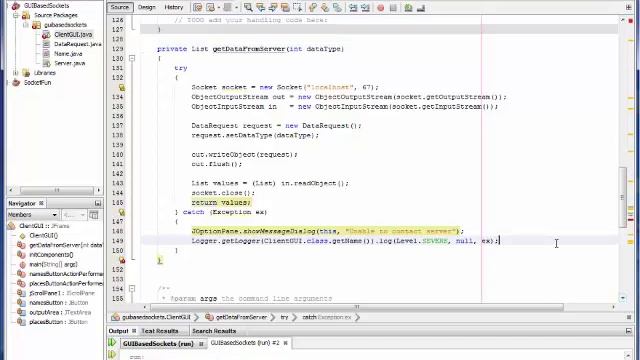Jump to last edit location icon

click(x=198, y=7)
